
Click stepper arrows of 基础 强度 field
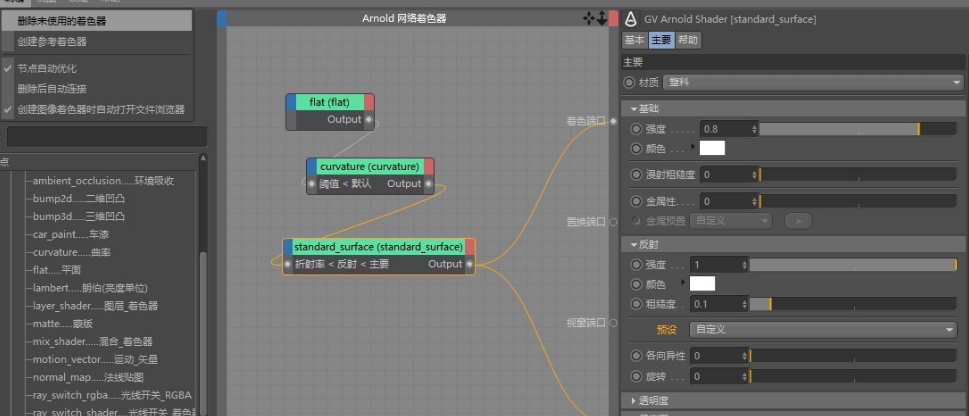click(754, 129)
